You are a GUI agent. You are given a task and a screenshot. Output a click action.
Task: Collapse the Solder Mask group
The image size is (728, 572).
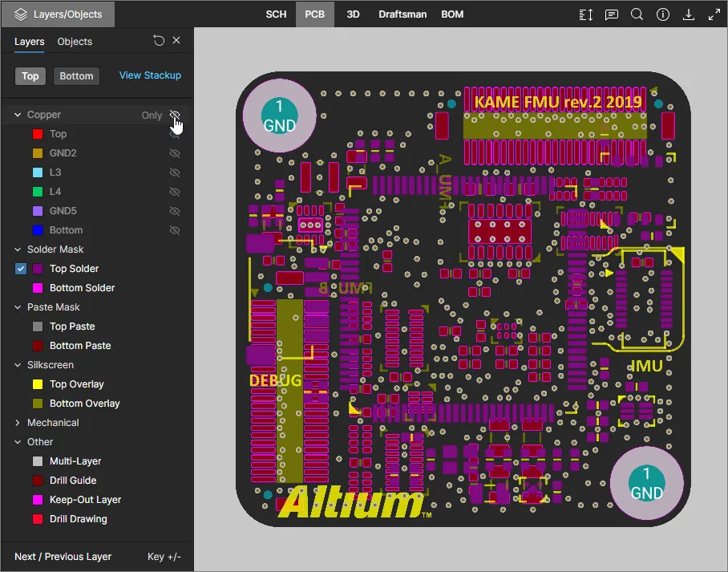coord(18,249)
